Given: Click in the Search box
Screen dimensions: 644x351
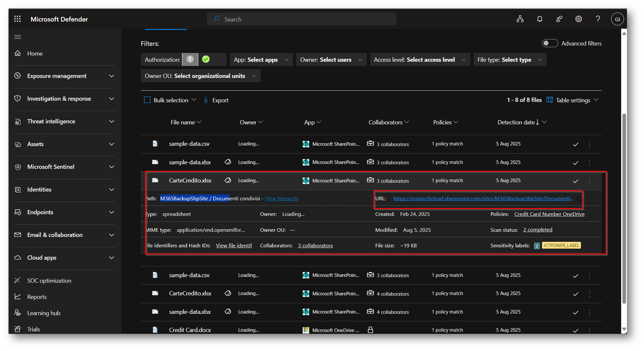Looking at the screenshot, I should (302, 19).
